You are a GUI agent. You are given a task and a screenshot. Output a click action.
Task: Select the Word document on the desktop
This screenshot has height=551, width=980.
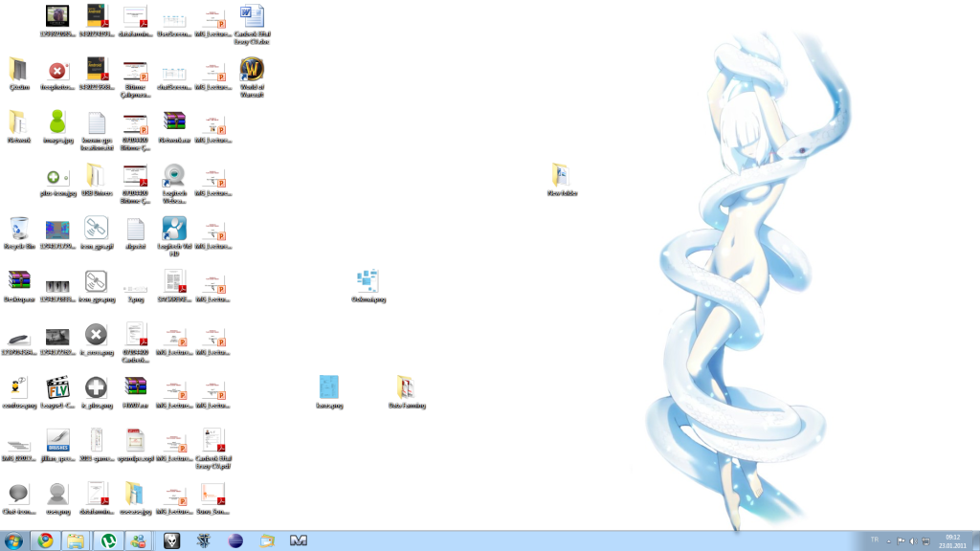click(x=252, y=17)
